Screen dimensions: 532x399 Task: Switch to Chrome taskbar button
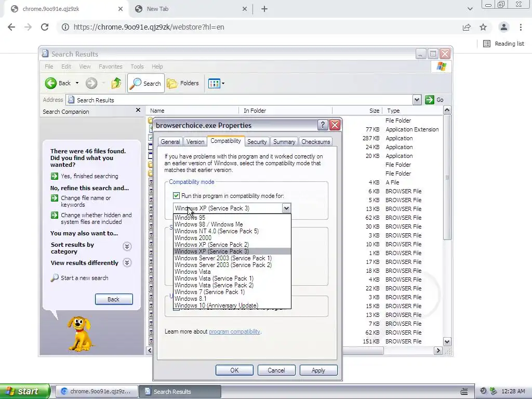tap(97, 391)
